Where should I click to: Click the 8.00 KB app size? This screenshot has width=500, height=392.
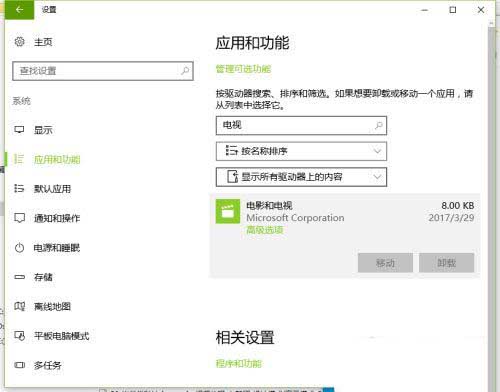tap(458, 205)
